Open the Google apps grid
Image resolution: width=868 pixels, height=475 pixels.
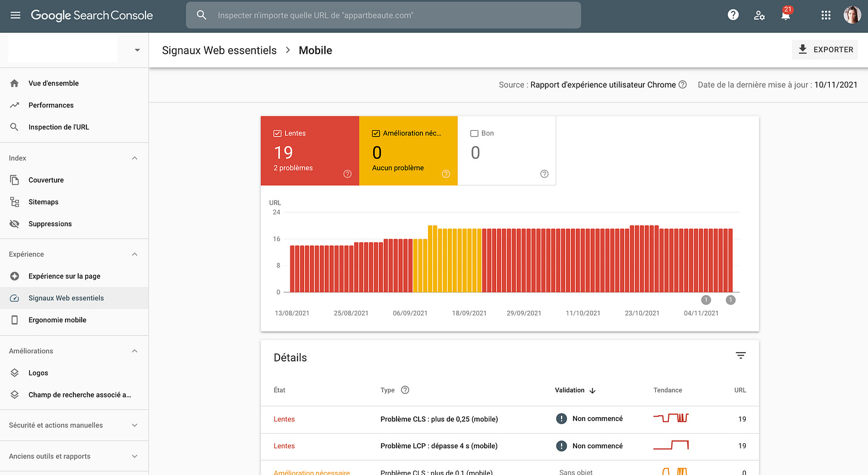[x=826, y=16]
